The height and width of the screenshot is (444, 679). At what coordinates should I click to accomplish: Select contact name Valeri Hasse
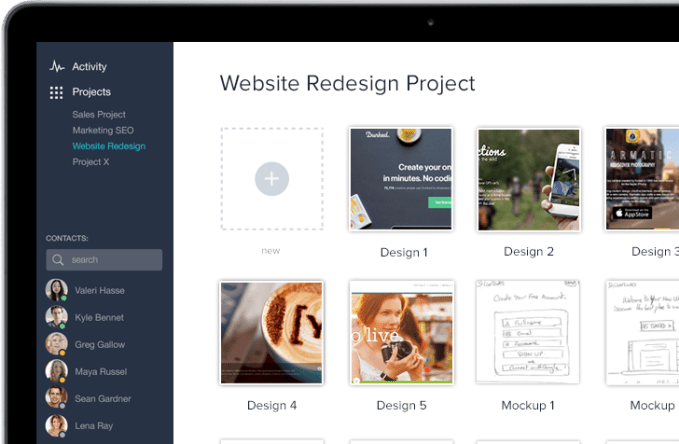click(x=100, y=290)
